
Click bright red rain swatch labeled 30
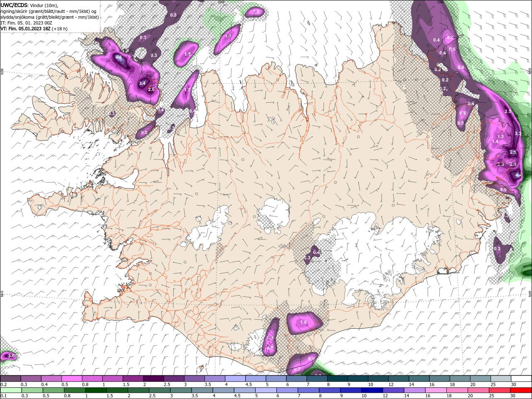click(x=520, y=390)
